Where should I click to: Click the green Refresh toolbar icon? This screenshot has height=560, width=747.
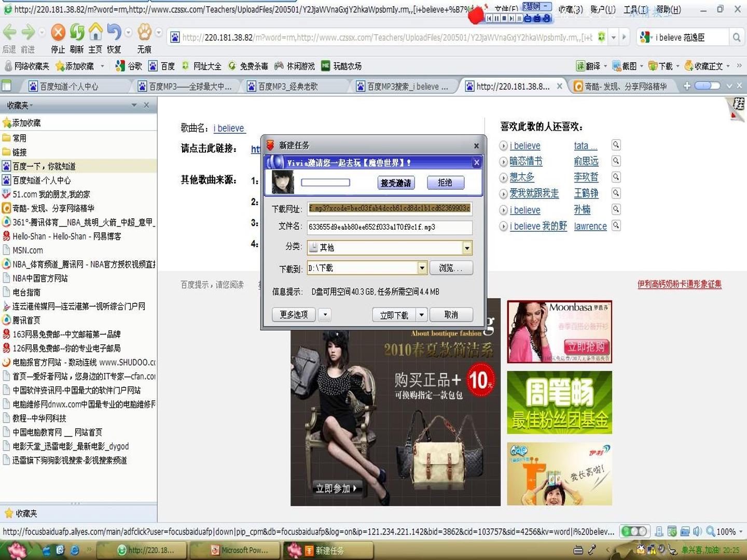pos(77,32)
